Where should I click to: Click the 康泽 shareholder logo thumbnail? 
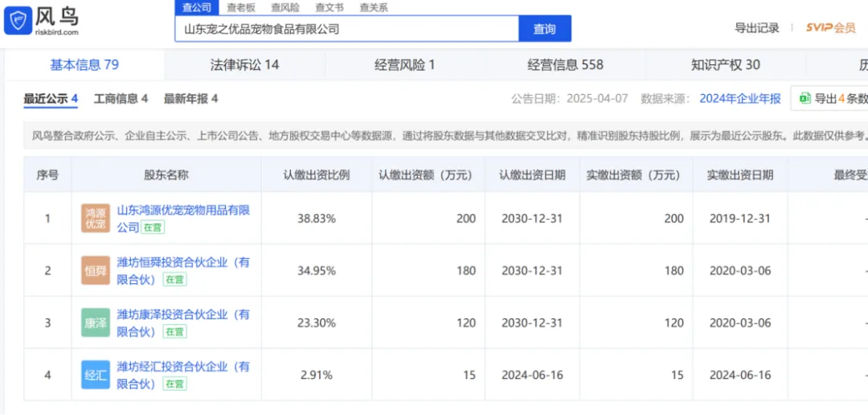[x=95, y=323]
